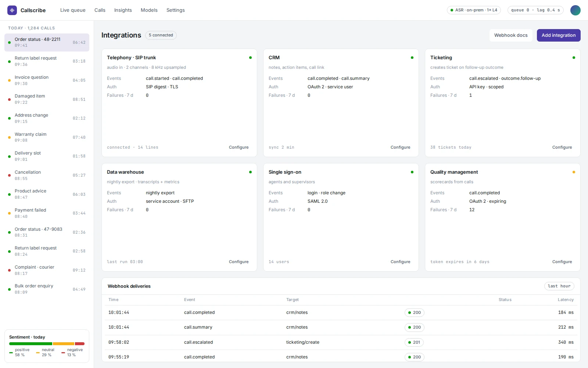588x368 pixels.
Task: Select the Complaint courier call
Action: coord(47,270)
